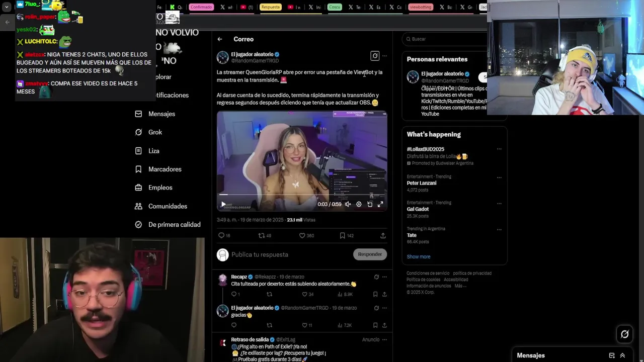Image resolution: width=644 pixels, height=362 pixels.
Task: Open the Gal Gadot trend
Action: (418, 209)
